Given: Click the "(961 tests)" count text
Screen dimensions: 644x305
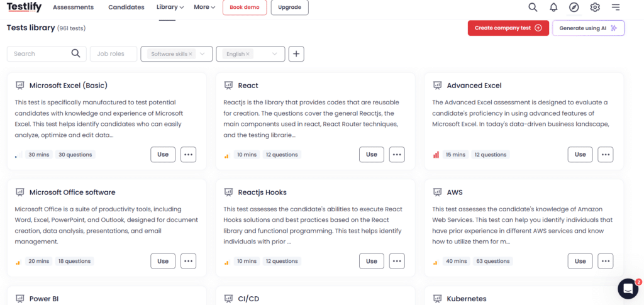Looking at the screenshot, I should coord(72,28).
